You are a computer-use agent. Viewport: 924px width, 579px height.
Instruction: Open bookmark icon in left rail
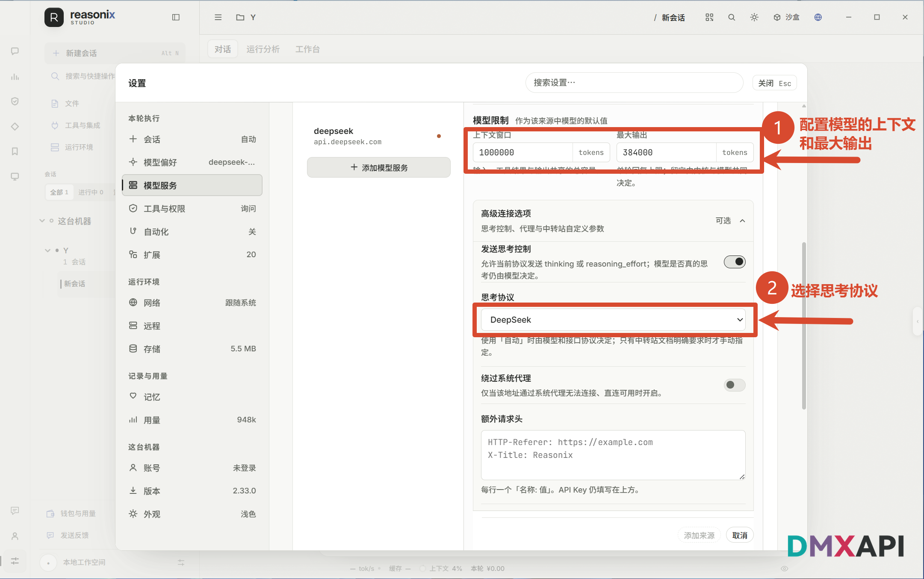(15, 151)
